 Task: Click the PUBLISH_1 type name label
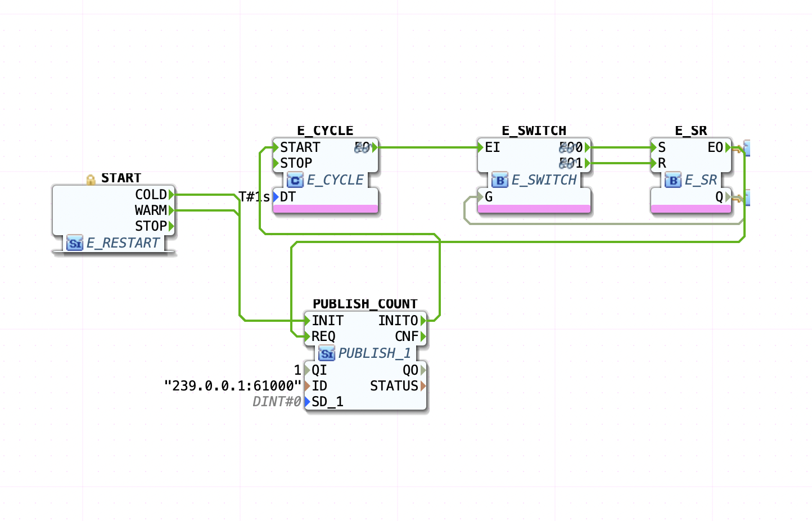click(375, 353)
